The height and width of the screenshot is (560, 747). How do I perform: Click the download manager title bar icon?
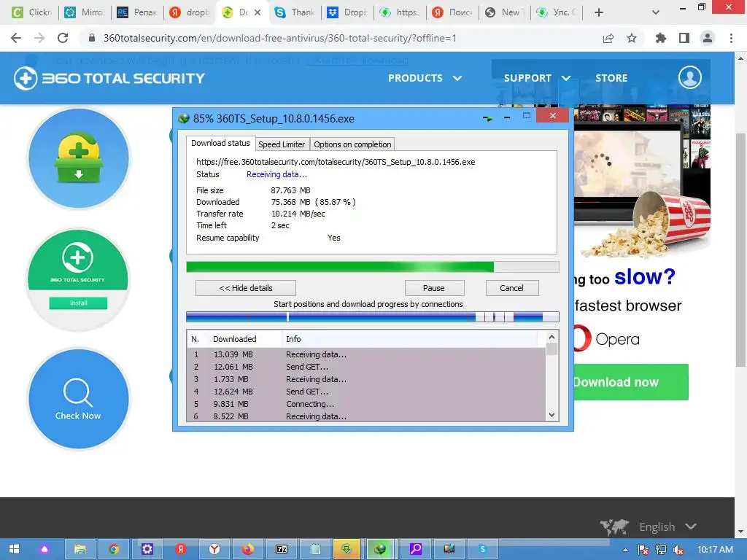point(183,119)
